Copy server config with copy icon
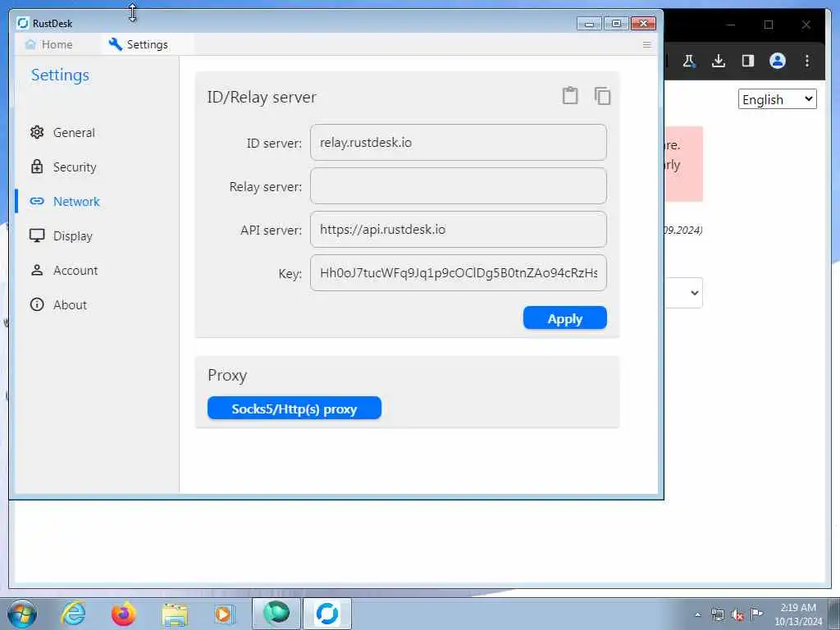 pos(602,96)
